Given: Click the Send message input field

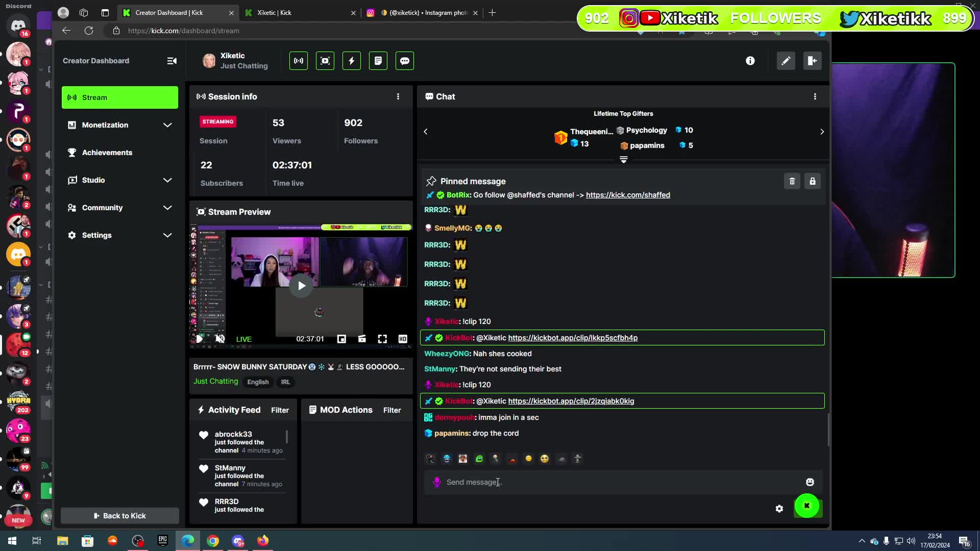Looking at the screenshot, I should (x=612, y=482).
